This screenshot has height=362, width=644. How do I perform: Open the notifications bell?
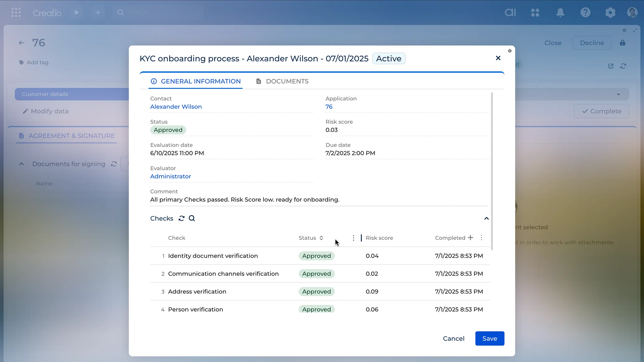(x=560, y=12)
